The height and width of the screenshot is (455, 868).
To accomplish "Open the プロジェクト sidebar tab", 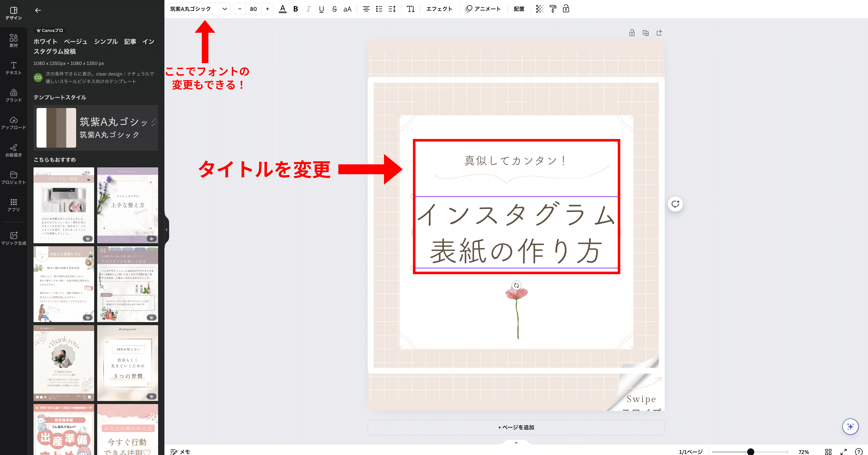I will [13, 178].
